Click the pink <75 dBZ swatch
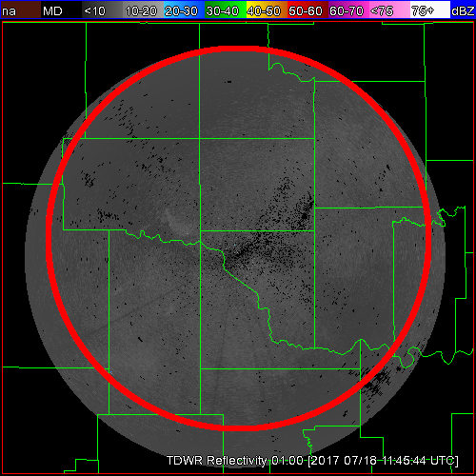Screen dimensions: 476x476 [x=389, y=10]
